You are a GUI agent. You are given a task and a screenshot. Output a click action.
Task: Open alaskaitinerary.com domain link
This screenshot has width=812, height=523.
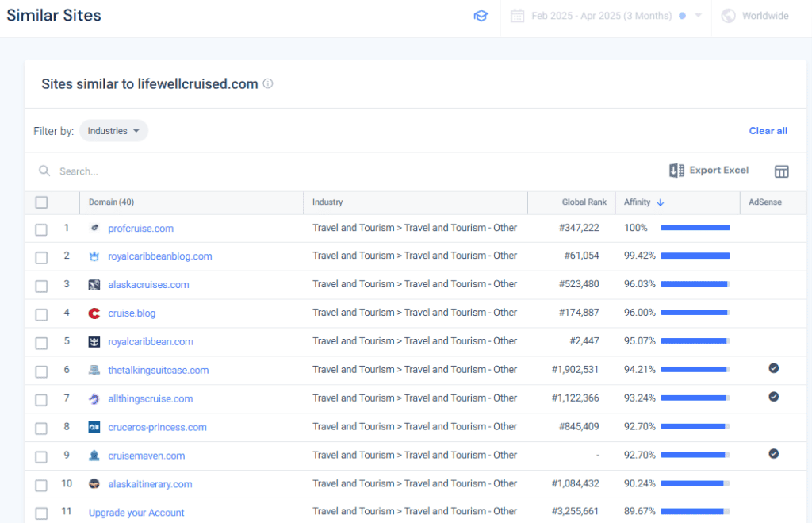(x=150, y=484)
